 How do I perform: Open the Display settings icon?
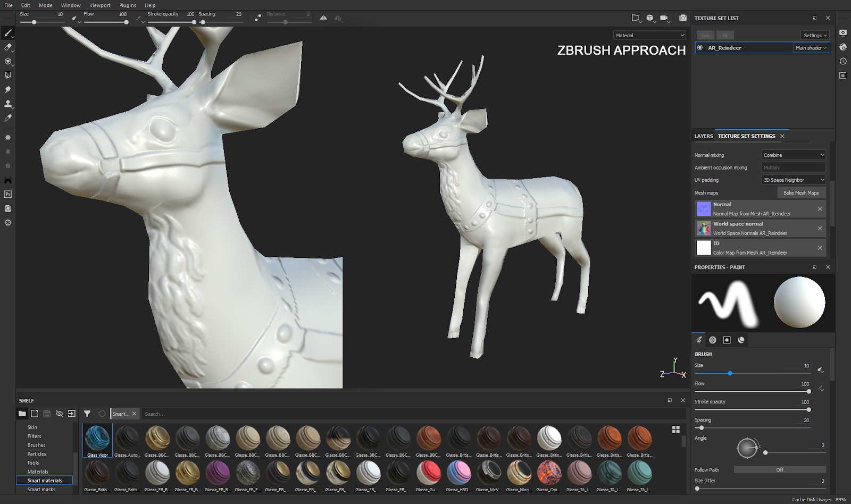tap(843, 32)
